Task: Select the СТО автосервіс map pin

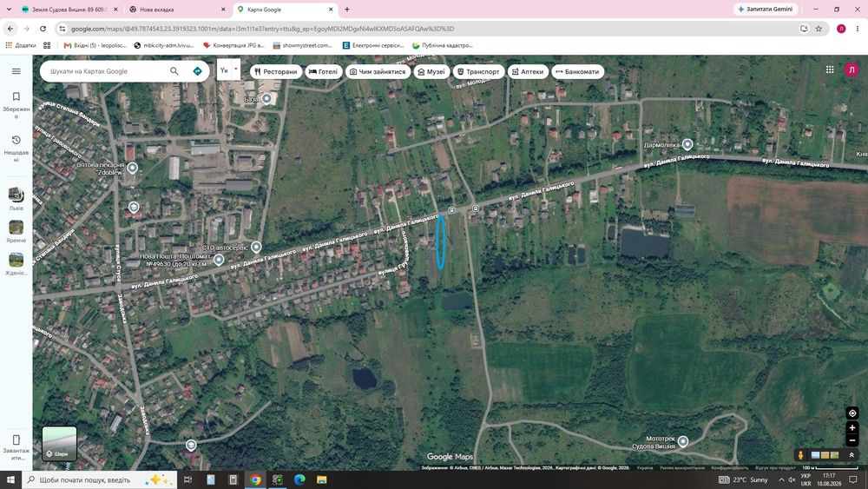Action: 256,247
